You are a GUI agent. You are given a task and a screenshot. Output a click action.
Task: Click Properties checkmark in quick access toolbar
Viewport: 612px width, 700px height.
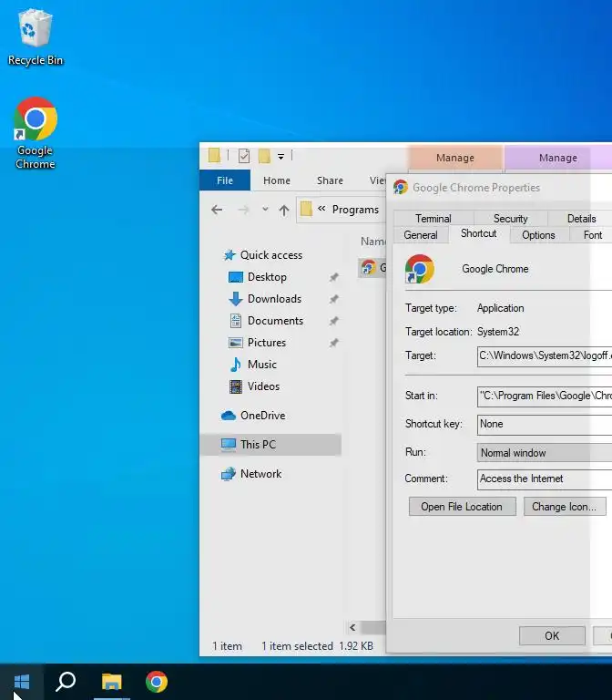(x=244, y=156)
